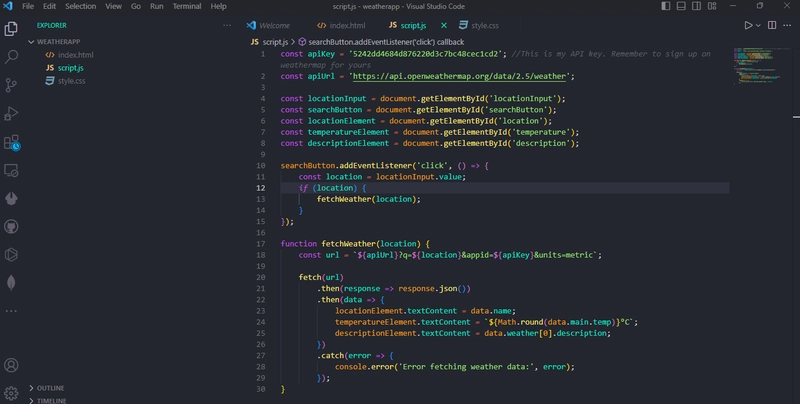Screen dimensions: 800x404
Task: Click 'function fetchWeather' declaration
Action: coord(327,244)
